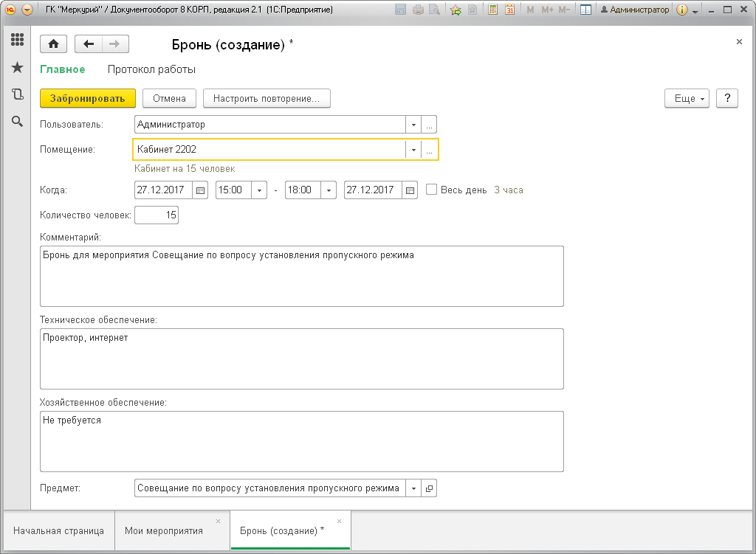Open the end time 18:00 dropdown
The image size is (756, 554).
point(329,190)
